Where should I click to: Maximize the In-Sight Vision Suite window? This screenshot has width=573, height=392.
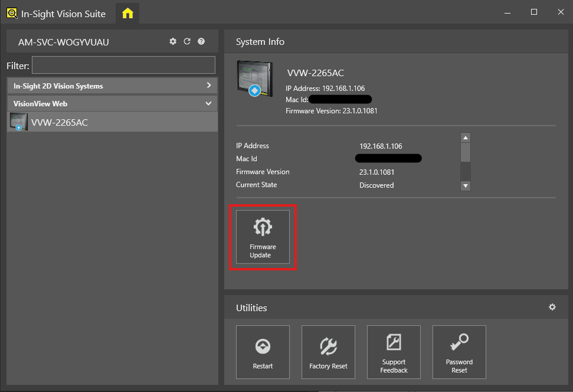click(x=533, y=12)
